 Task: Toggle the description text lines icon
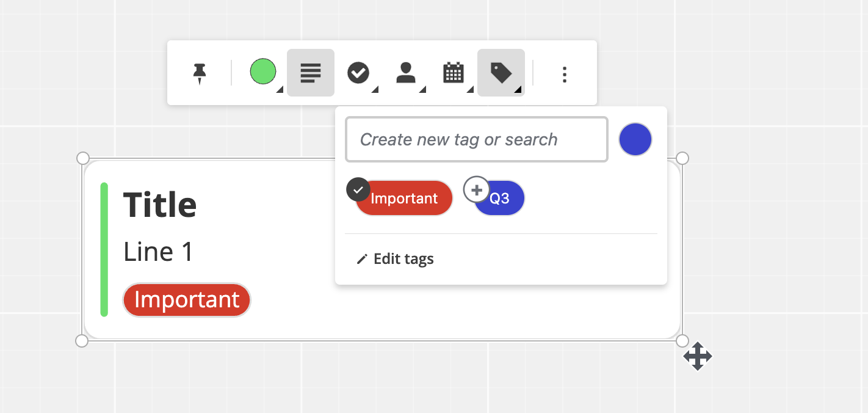[x=311, y=73]
